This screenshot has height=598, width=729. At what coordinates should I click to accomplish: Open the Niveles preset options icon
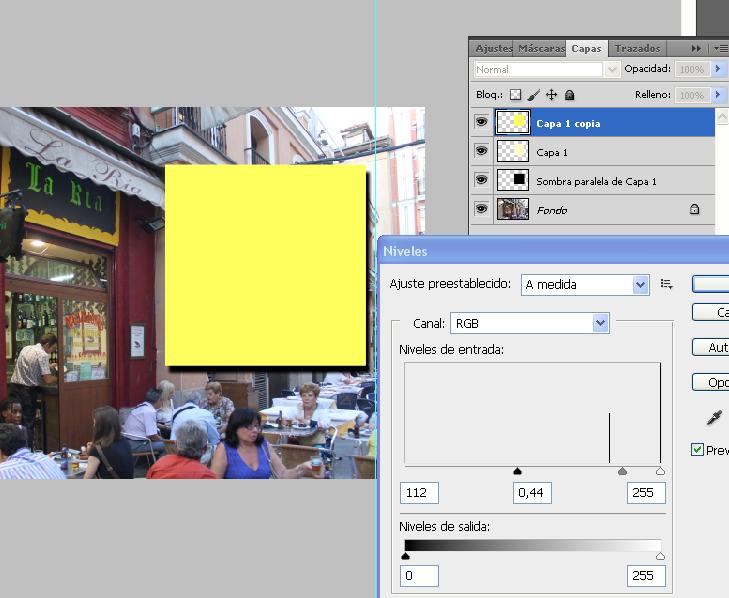click(667, 285)
